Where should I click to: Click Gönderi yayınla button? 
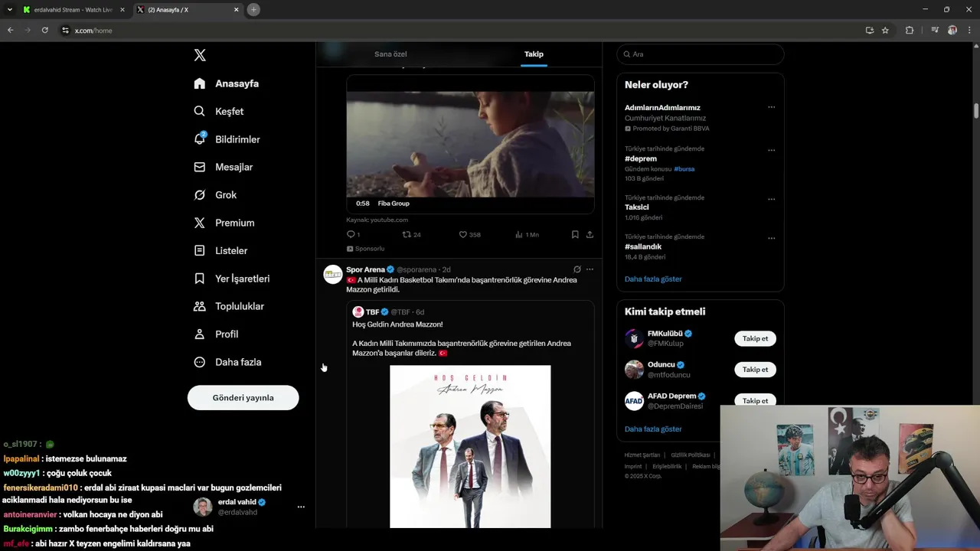(x=243, y=398)
